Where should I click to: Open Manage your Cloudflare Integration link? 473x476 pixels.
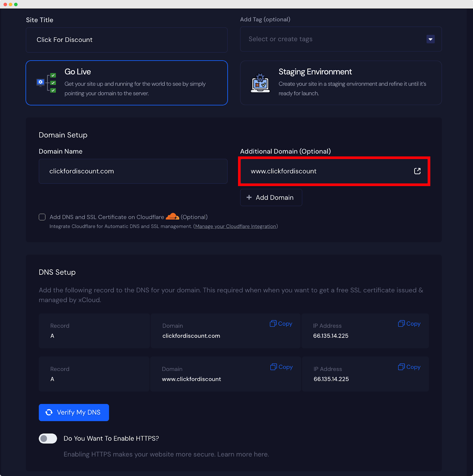pyautogui.click(x=235, y=226)
